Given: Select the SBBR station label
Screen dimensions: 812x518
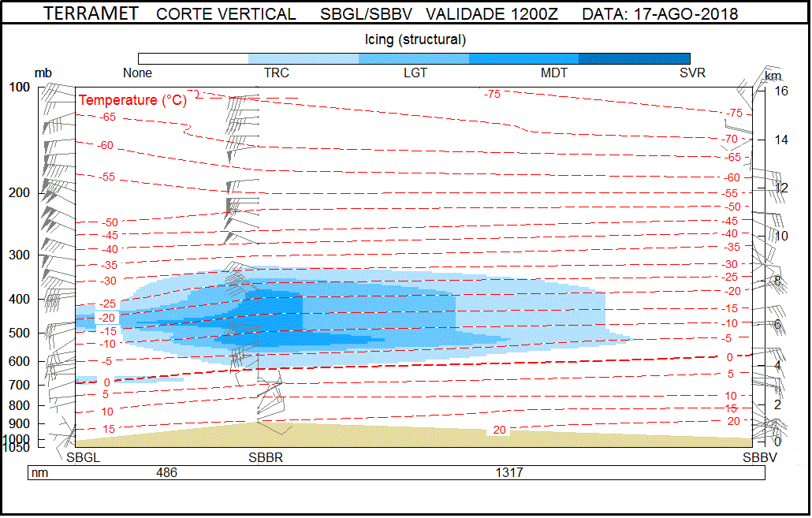Looking at the screenshot, I should (266, 457).
